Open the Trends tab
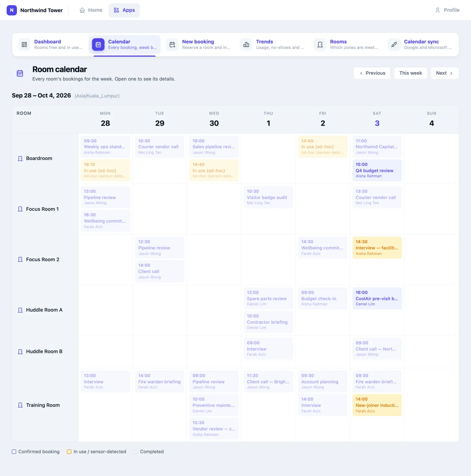Screen dimensions: 471x476 272,44
